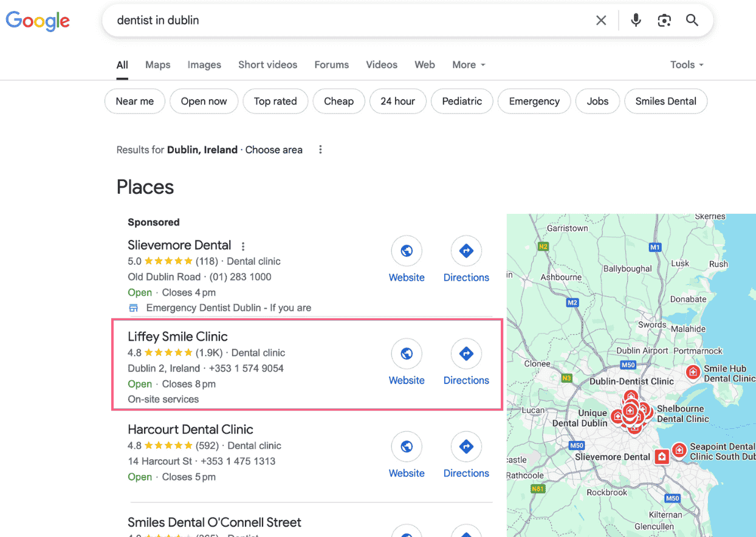Switch to the Web tab
The image size is (756, 537).
[x=425, y=64]
